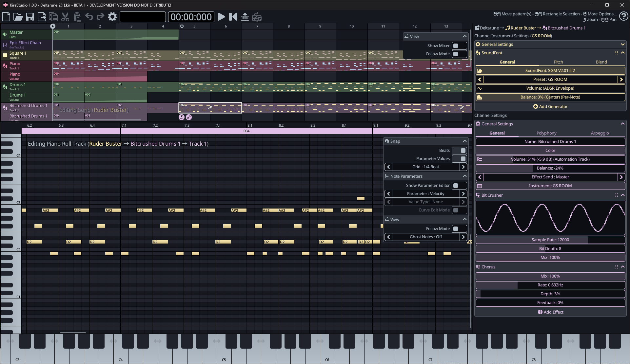Image resolution: width=630 pixels, height=364 pixels.
Task: Click the MIDI piano input icon
Action: (x=245, y=17)
